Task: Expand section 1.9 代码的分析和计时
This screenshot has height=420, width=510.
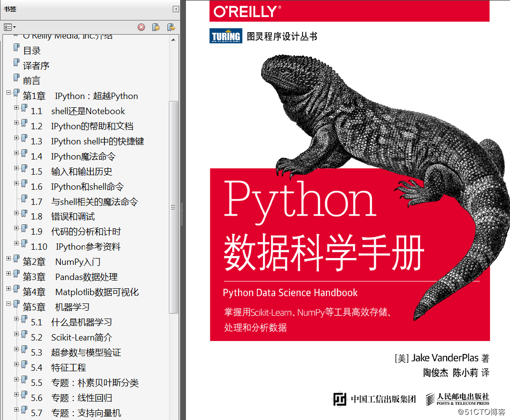Action: pos(16,228)
